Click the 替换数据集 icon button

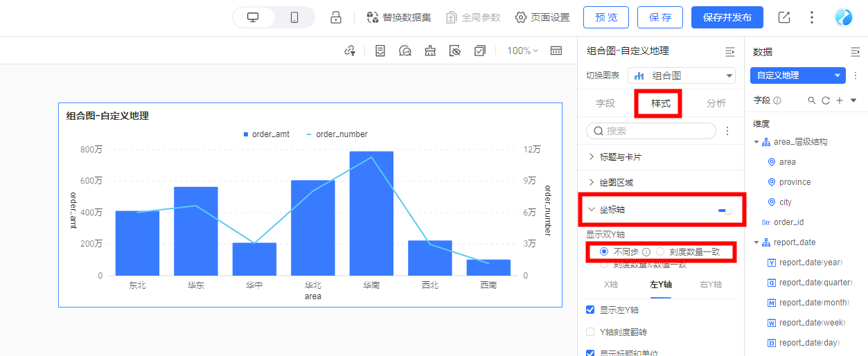(373, 17)
